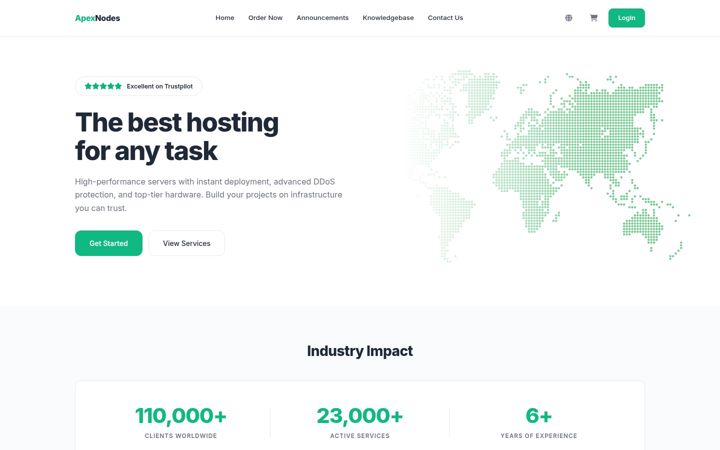Image resolution: width=720 pixels, height=450 pixels.
Task: Click the ApexNodes logo
Action: [97, 18]
